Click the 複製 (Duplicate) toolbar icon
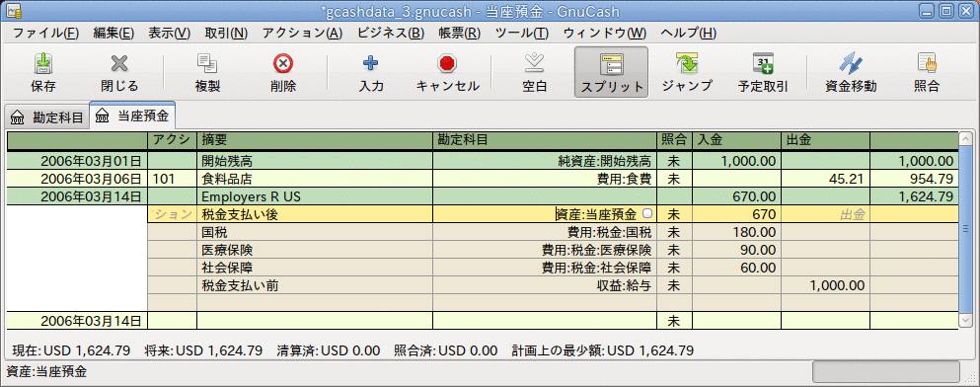 206,63
